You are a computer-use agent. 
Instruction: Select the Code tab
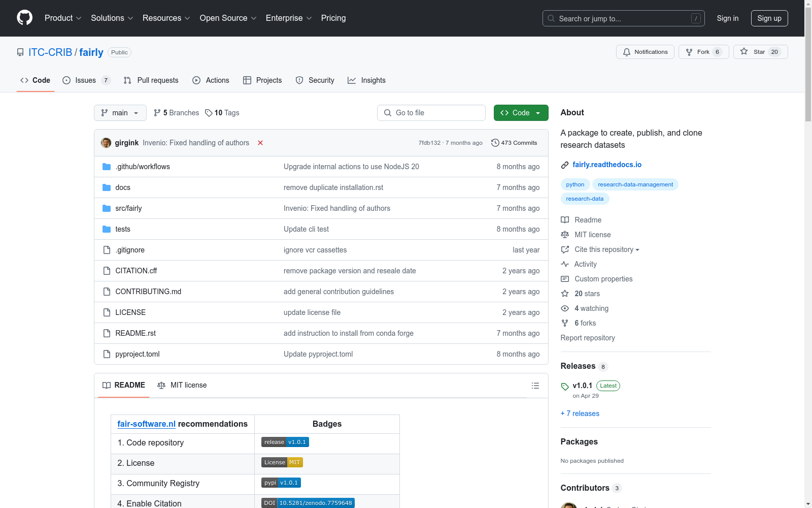pos(35,80)
